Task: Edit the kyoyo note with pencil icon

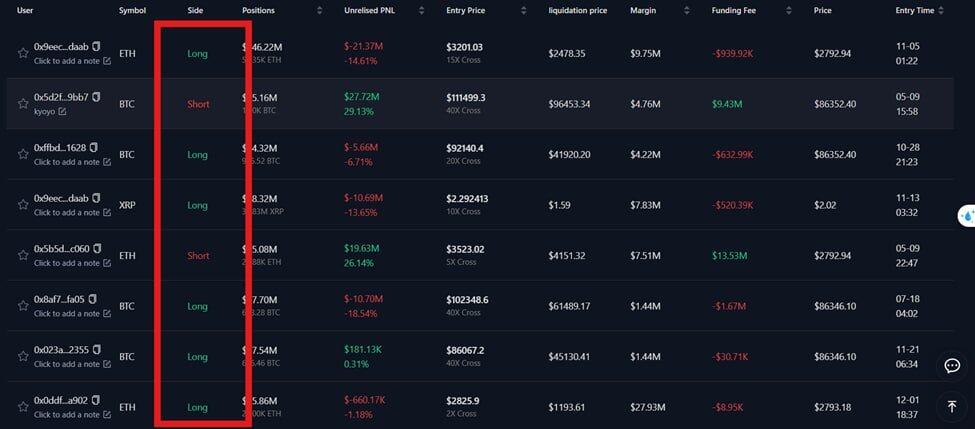Action: 63,111
